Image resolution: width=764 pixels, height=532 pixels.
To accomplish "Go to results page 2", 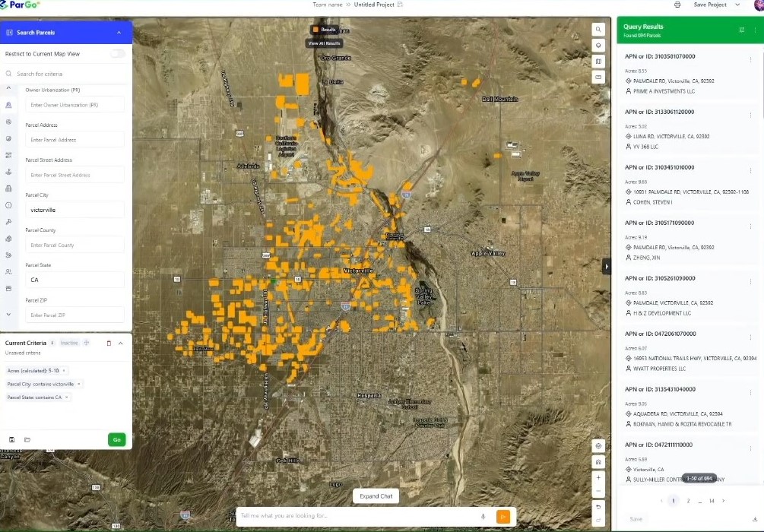I will [x=688, y=501].
